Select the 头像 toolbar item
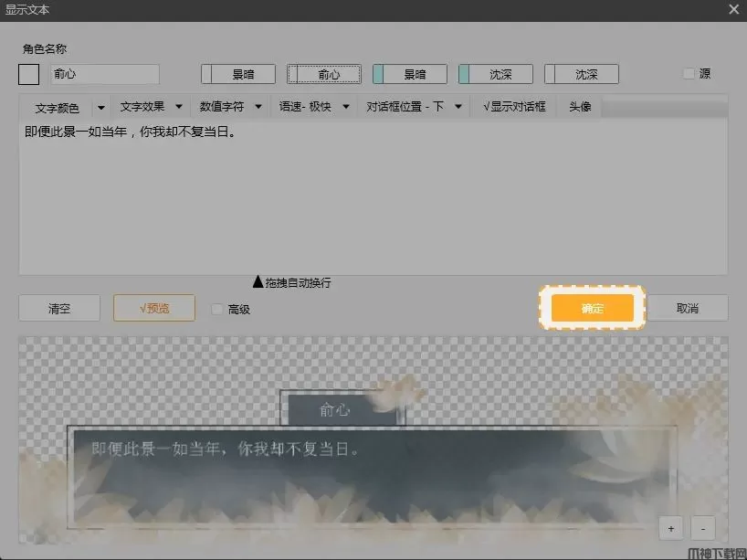747x560 pixels. [x=580, y=107]
